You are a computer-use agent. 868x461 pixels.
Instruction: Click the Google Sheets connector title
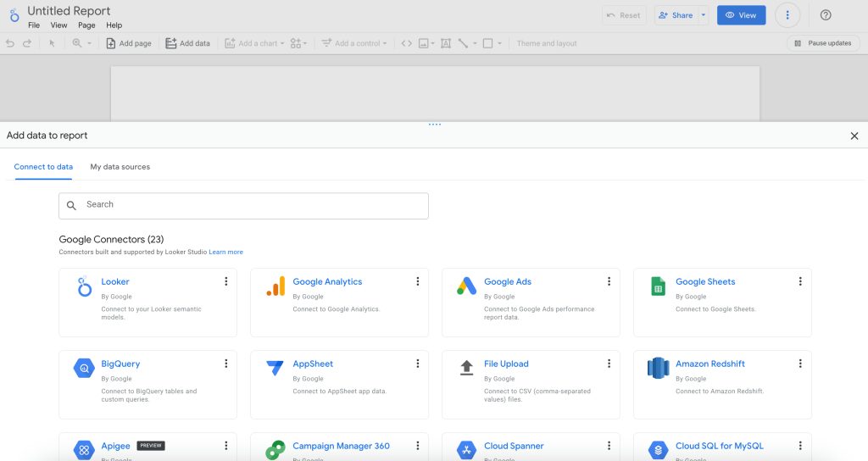point(705,281)
